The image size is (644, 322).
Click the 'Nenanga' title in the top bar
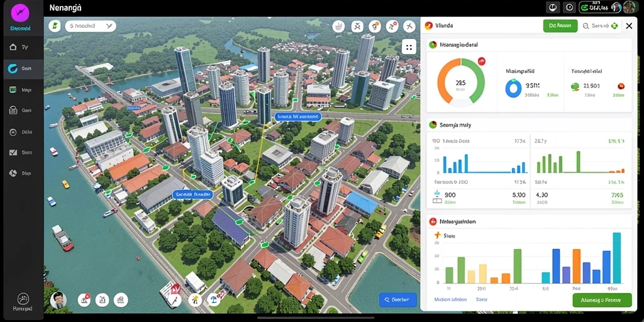[65, 8]
